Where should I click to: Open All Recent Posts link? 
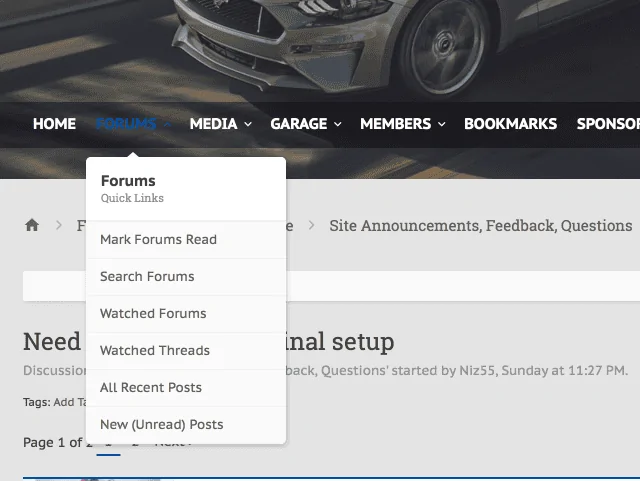pyautogui.click(x=186, y=387)
